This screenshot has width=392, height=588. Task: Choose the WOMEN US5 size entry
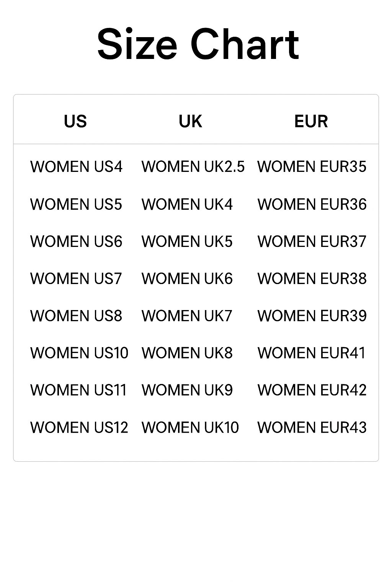point(76,204)
